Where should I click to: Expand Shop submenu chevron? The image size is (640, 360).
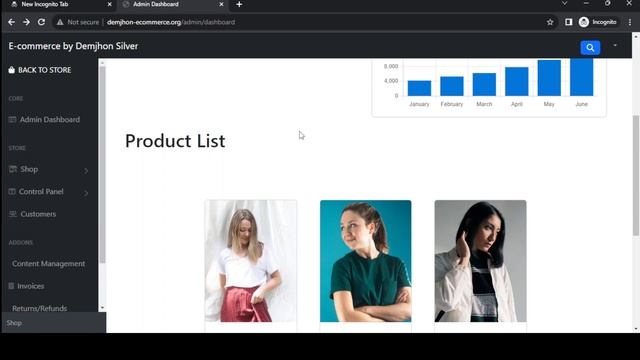(x=86, y=171)
